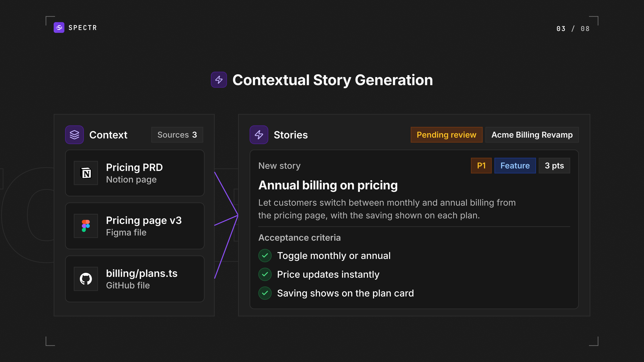Click the story description paragraph

click(x=387, y=209)
